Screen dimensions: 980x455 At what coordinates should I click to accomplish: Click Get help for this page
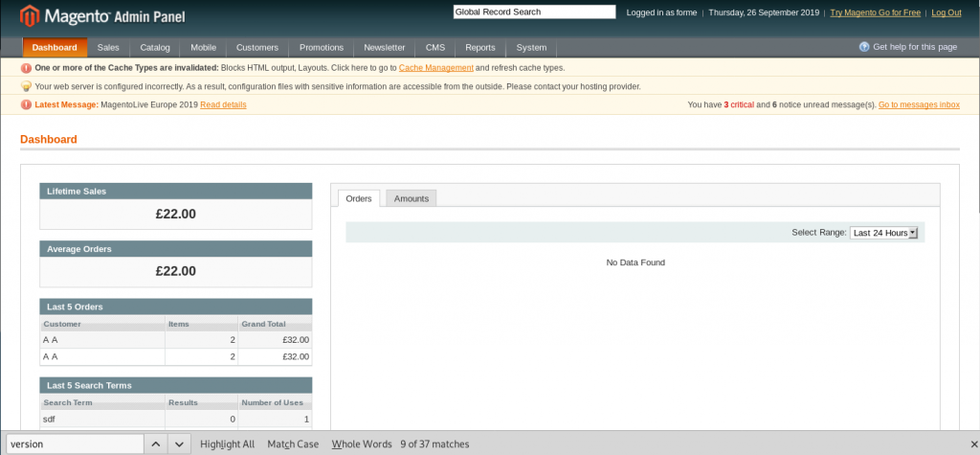[x=915, y=47]
